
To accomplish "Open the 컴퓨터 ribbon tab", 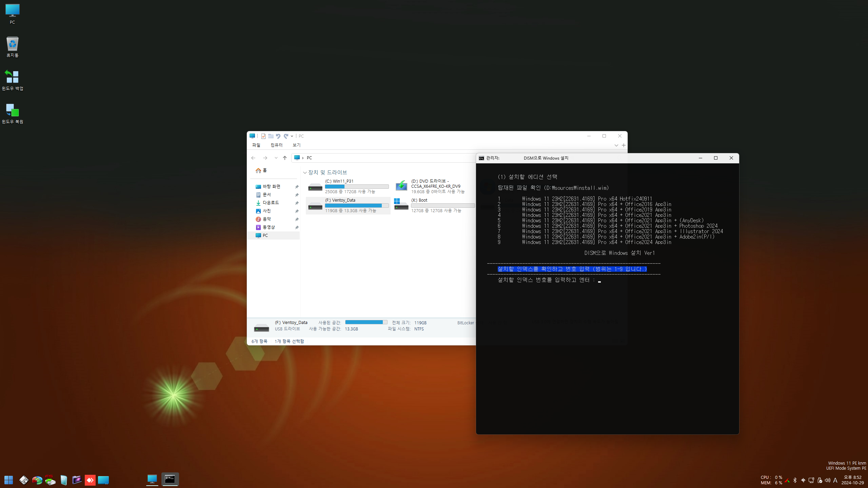I will (x=276, y=145).
